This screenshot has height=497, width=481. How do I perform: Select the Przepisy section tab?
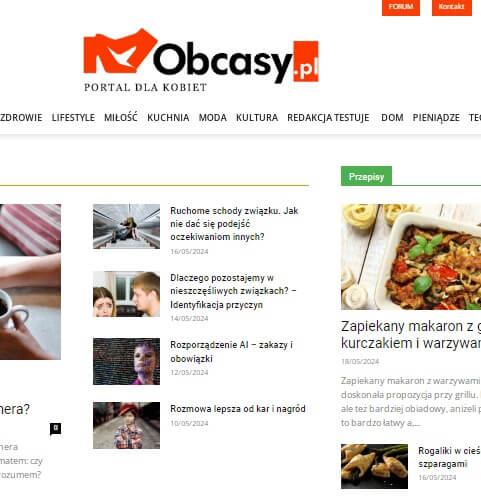(366, 176)
